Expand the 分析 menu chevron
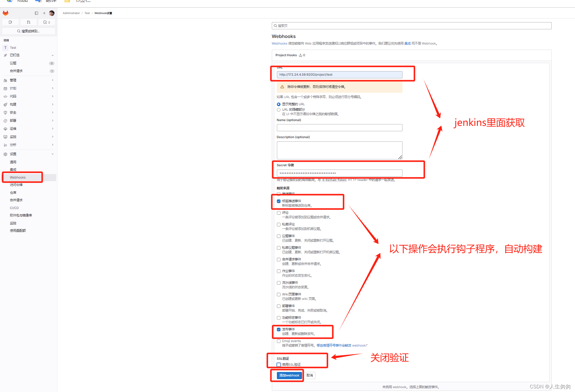Screen dimensions: 575x392 point(53,145)
